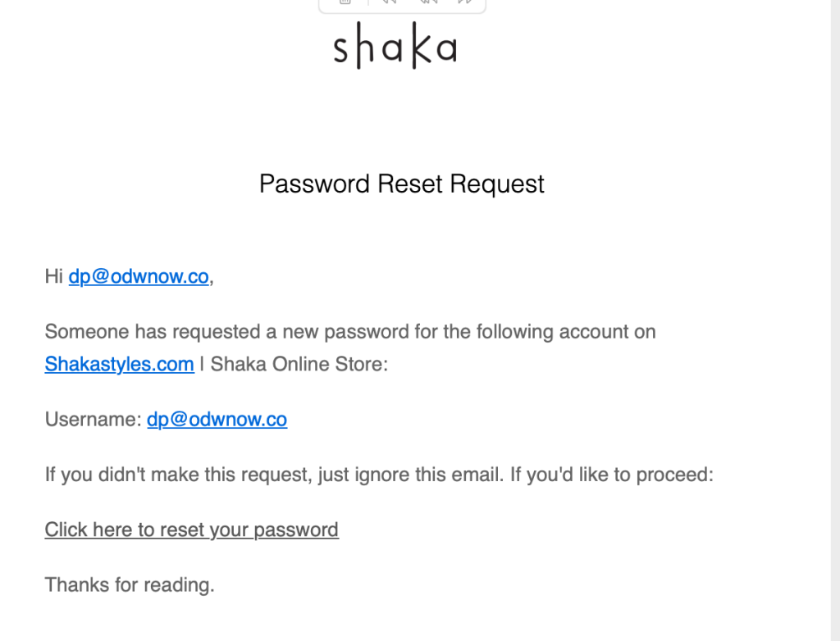The height and width of the screenshot is (641, 840).
Task: Visit the Shakastyles.com link
Action: tap(119, 364)
